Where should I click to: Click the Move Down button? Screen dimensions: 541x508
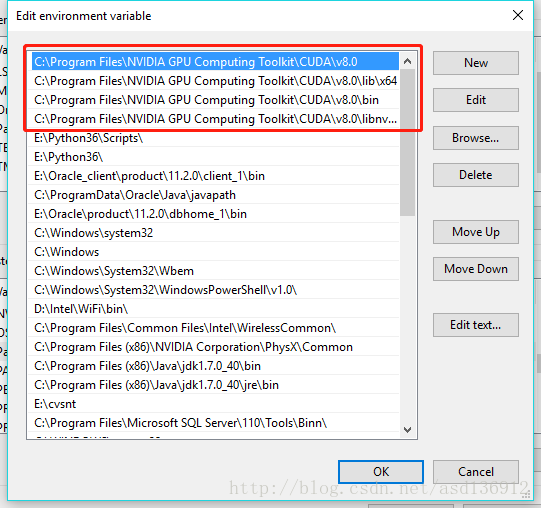click(476, 269)
